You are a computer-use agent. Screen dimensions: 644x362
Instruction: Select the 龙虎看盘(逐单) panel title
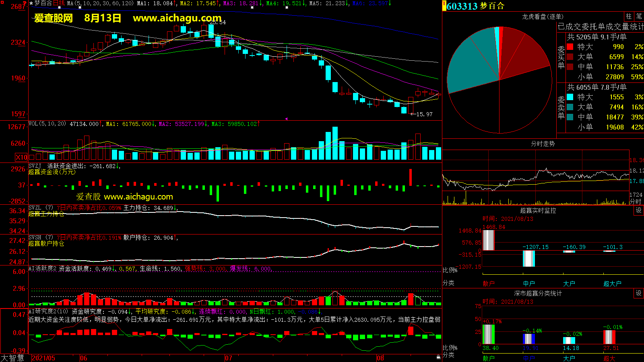(543, 16)
